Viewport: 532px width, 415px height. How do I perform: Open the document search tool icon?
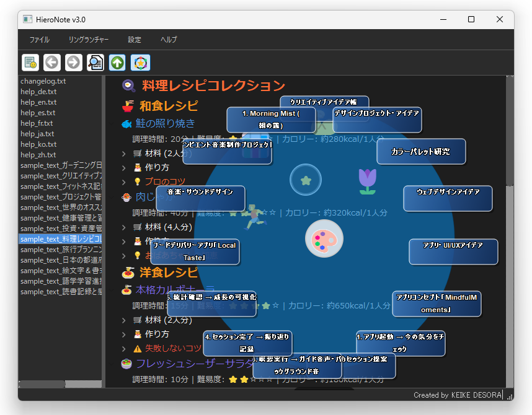[95, 63]
